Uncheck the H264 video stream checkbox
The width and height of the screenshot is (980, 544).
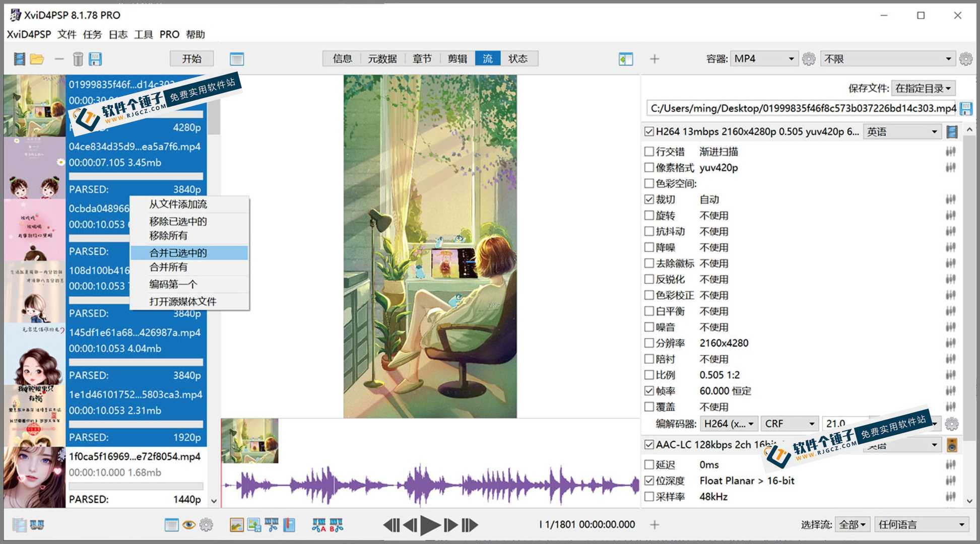pos(649,131)
